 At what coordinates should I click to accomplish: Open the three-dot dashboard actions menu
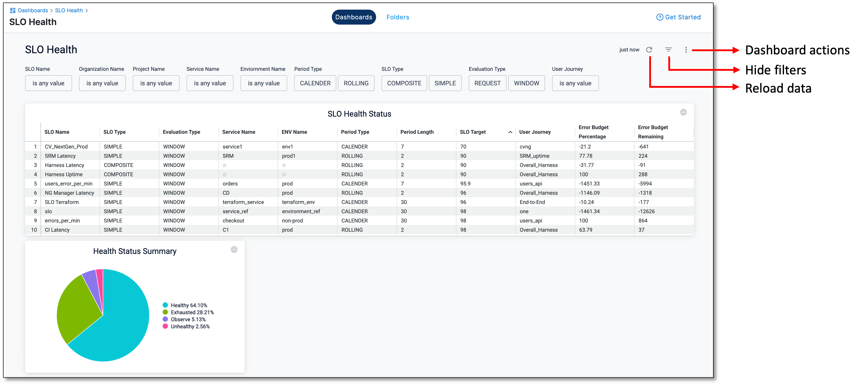[686, 50]
